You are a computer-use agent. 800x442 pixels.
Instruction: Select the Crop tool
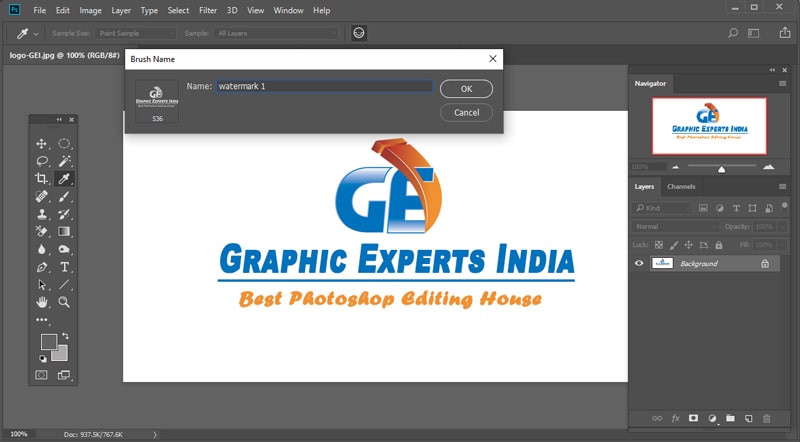(41, 179)
